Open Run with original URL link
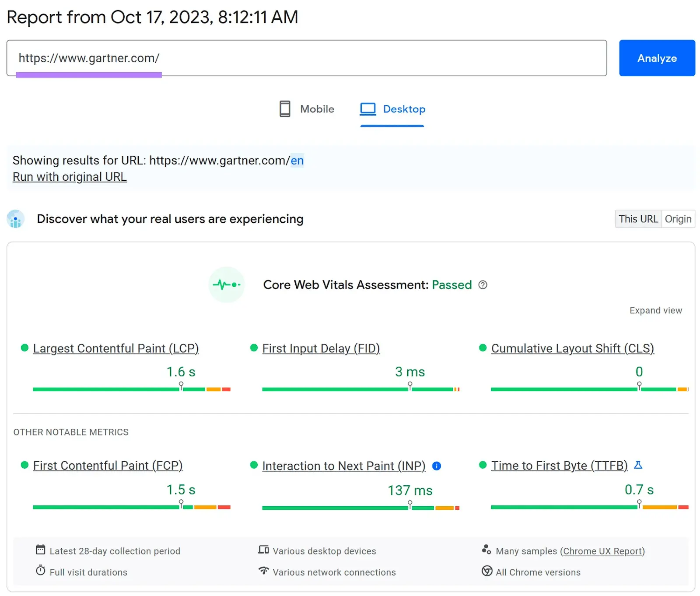The image size is (700, 596). (x=69, y=176)
